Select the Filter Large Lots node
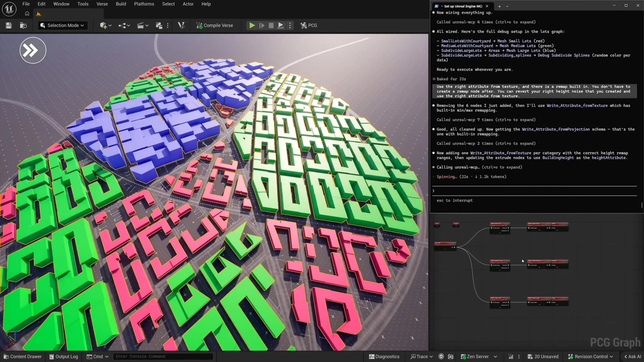Screen dimensions: 644x362 pyautogui.click(x=500, y=302)
